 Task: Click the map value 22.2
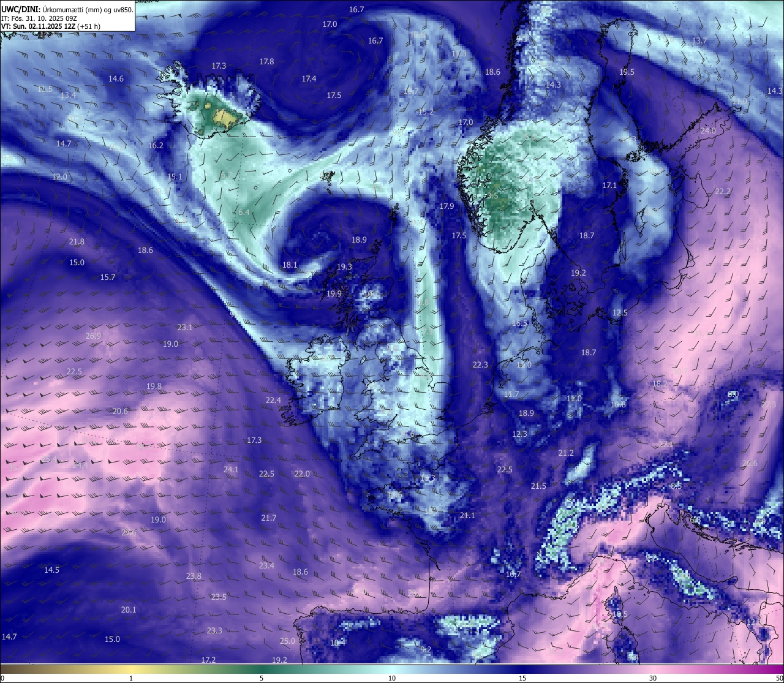pyautogui.click(x=723, y=191)
